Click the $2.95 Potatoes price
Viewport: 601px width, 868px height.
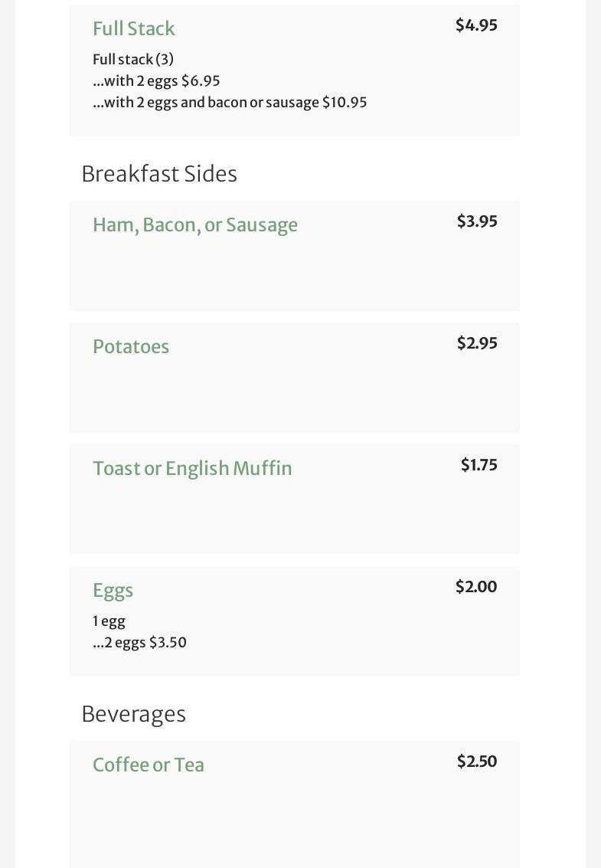coord(477,343)
